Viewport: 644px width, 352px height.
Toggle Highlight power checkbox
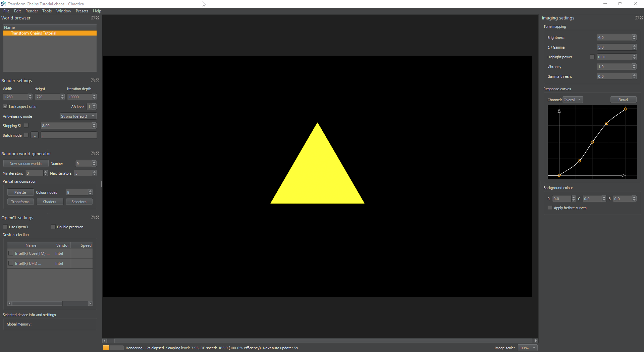click(592, 57)
